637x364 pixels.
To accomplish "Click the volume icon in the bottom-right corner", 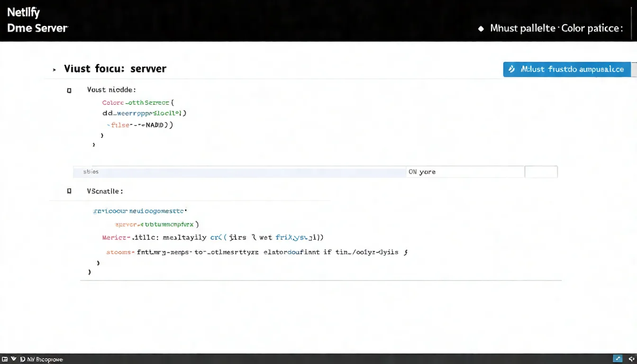I will click(631, 359).
